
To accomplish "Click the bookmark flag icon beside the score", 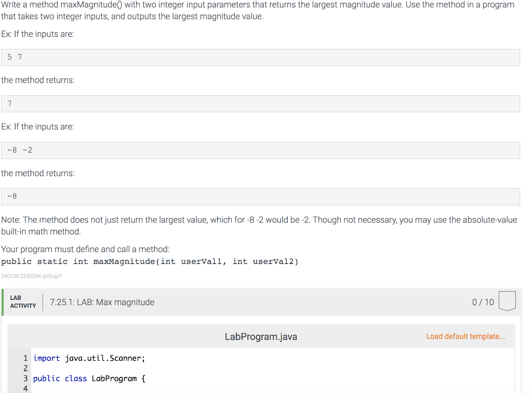I will coord(507,300).
